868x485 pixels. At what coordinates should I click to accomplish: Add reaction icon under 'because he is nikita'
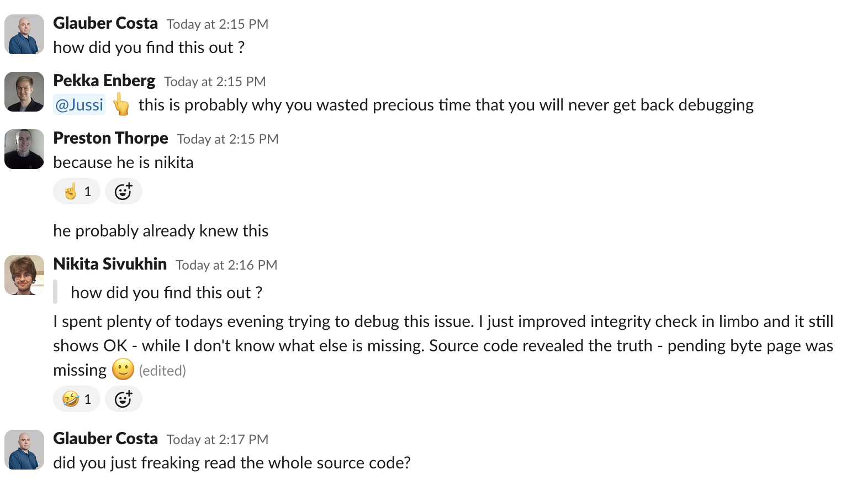pos(123,191)
